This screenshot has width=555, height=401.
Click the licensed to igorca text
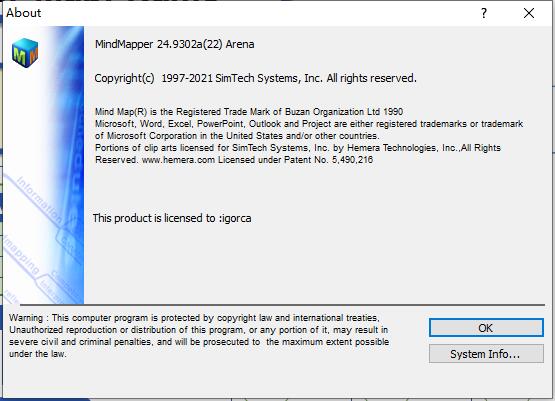tap(172, 218)
